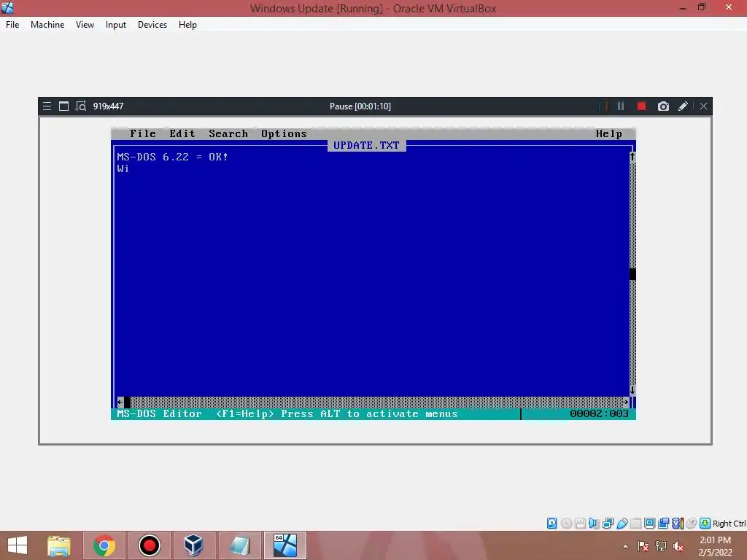Take a screenshot with the camera icon

pyautogui.click(x=663, y=106)
